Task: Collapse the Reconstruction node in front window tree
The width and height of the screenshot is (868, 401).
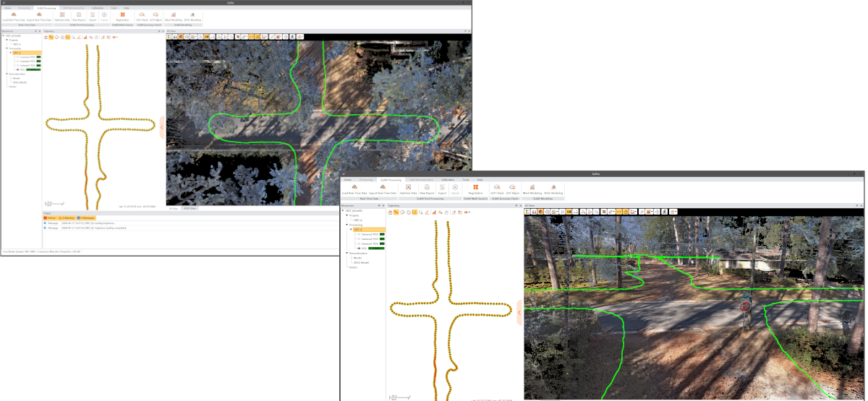Action: point(346,253)
